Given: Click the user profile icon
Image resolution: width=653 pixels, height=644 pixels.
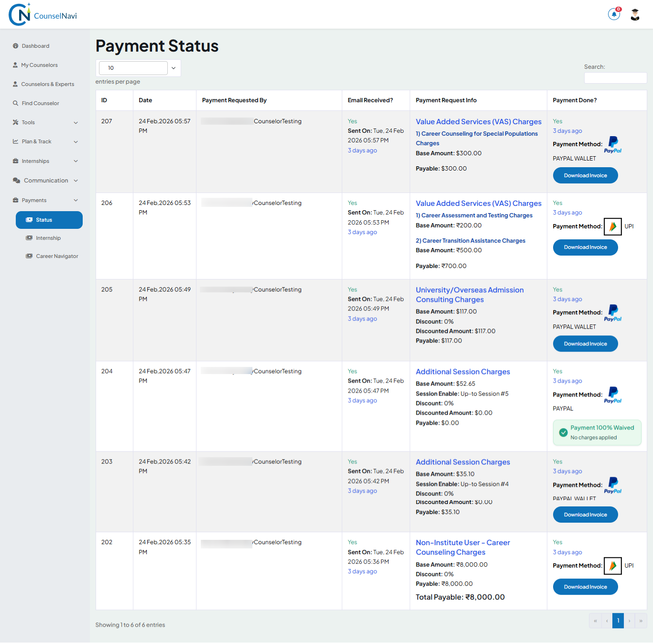Looking at the screenshot, I should point(635,14).
